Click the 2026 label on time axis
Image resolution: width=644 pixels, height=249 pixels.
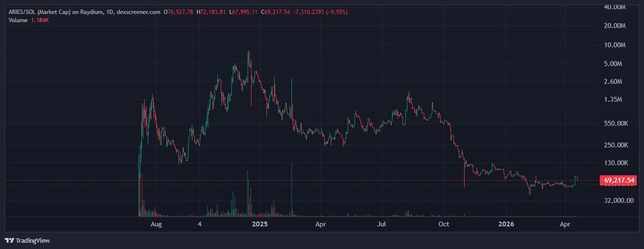tap(505, 224)
